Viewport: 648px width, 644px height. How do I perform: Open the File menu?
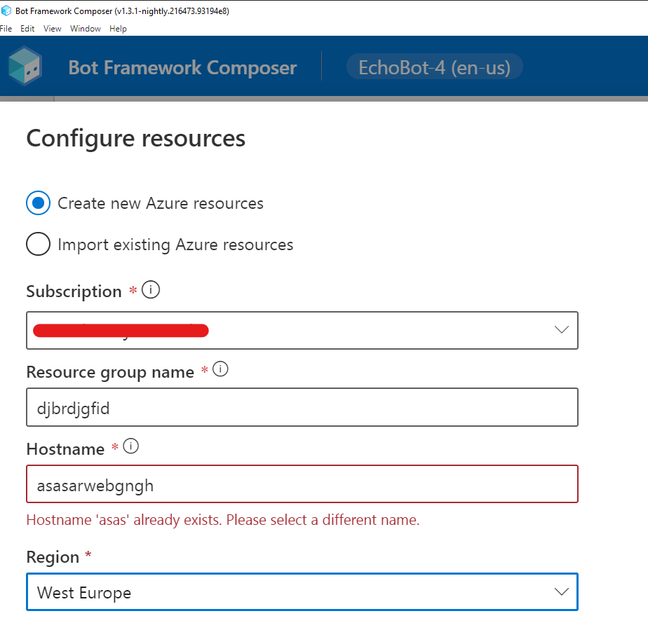click(6, 28)
